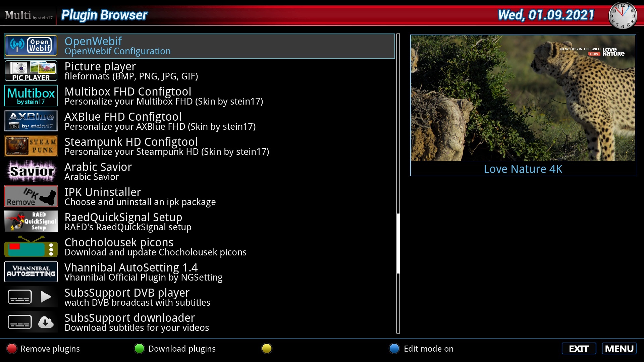Viewport: 644px width, 362px height.
Task: Click the Plugin Browser title
Action: point(104,15)
